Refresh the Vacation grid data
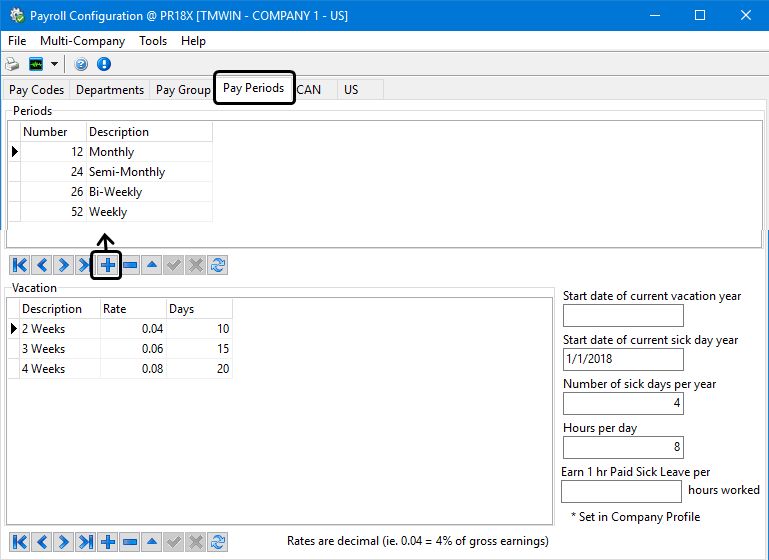The width and height of the screenshot is (769, 560). click(x=217, y=542)
